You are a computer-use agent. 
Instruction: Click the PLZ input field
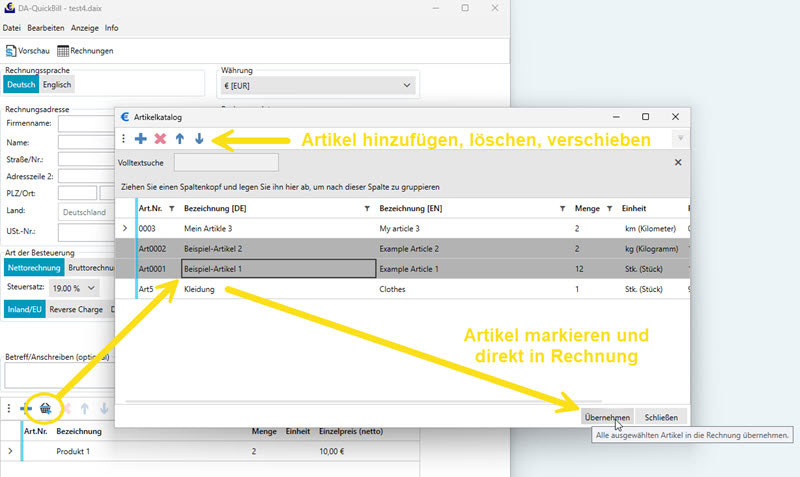pos(77,193)
